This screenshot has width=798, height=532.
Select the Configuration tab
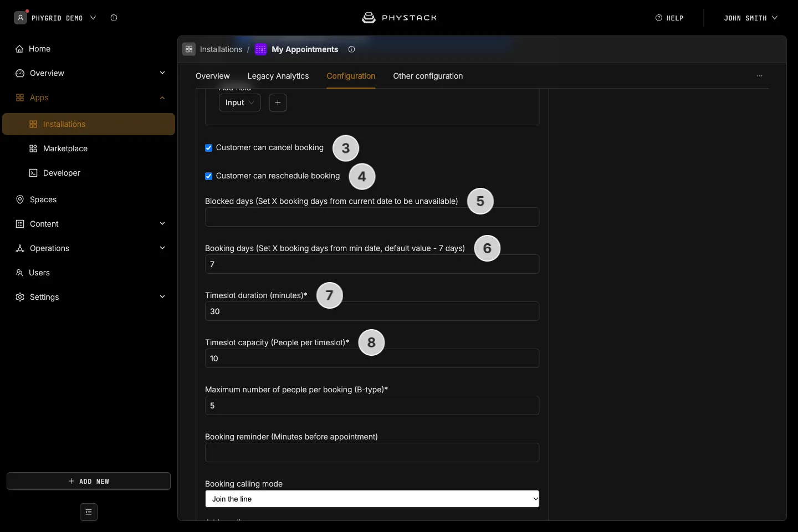pyautogui.click(x=351, y=76)
